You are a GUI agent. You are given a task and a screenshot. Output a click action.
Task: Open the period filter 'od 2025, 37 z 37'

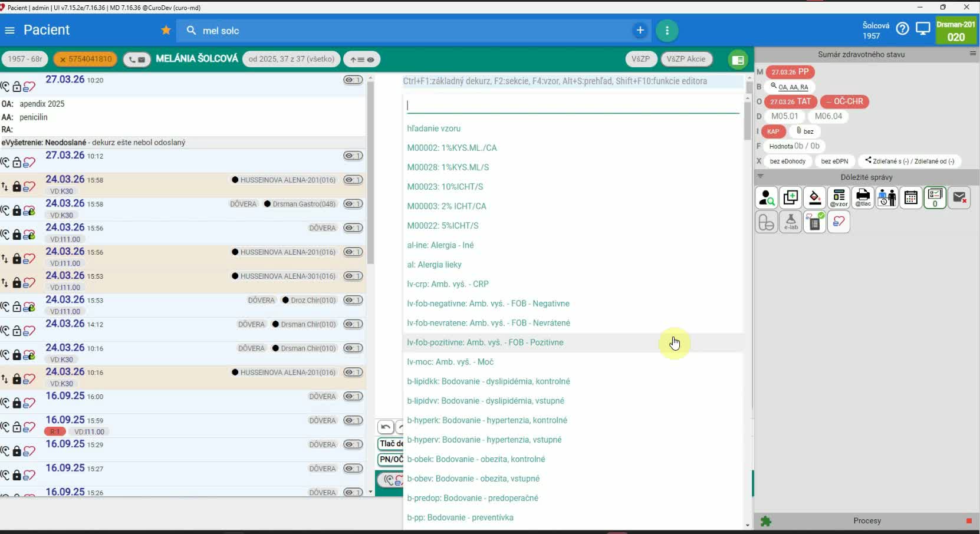291,59
